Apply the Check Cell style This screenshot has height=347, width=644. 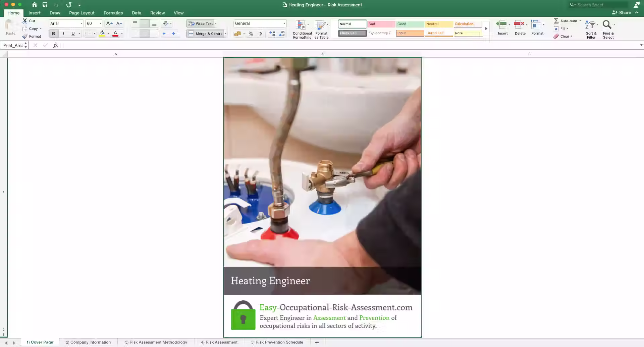click(352, 33)
